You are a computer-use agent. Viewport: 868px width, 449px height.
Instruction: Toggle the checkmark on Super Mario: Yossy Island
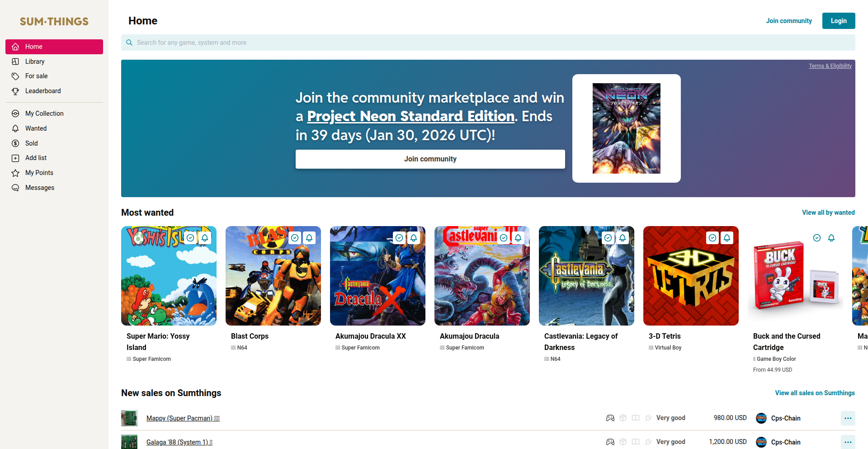click(x=191, y=238)
